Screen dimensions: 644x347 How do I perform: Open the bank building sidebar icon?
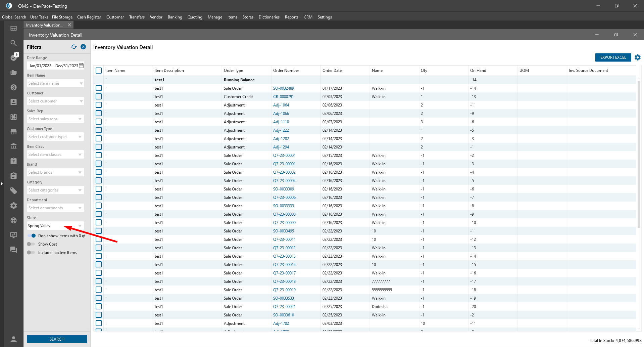click(13, 146)
